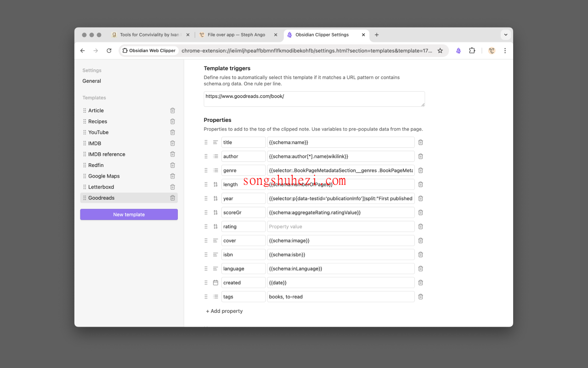Remove the created property
Image resolution: width=588 pixels, height=368 pixels.
420,282
